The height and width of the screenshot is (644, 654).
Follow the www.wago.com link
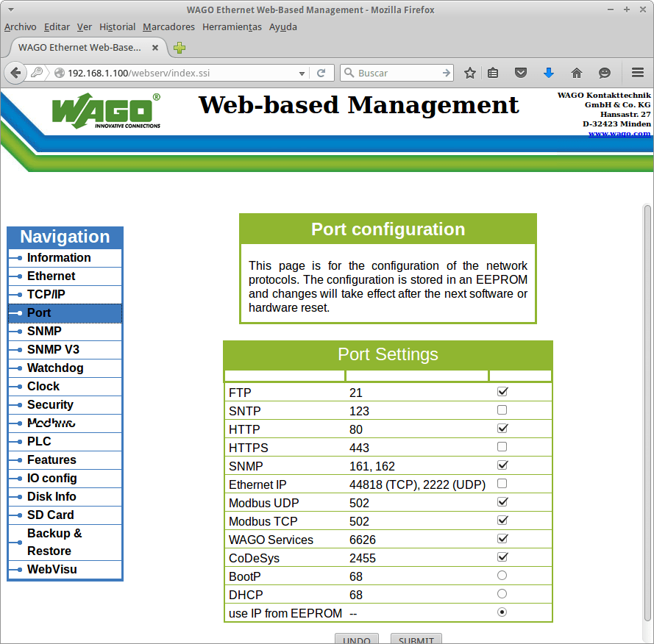click(x=619, y=133)
